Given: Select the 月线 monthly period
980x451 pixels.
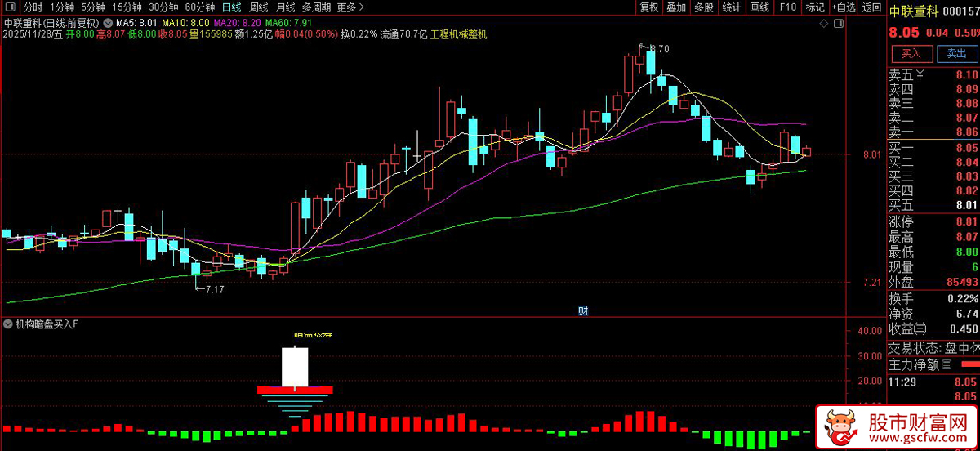Looking at the screenshot, I should [x=285, y=7].
